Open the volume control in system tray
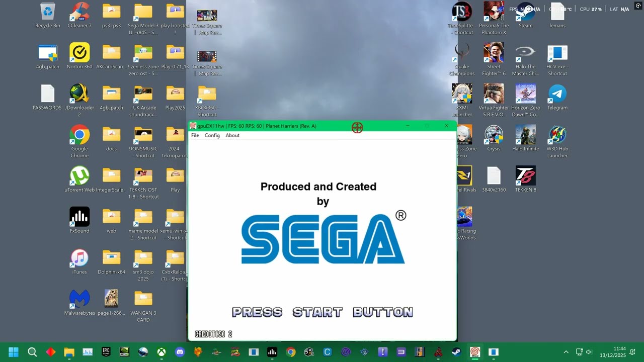Screen dimensions: 644x362 click(589, 352)
